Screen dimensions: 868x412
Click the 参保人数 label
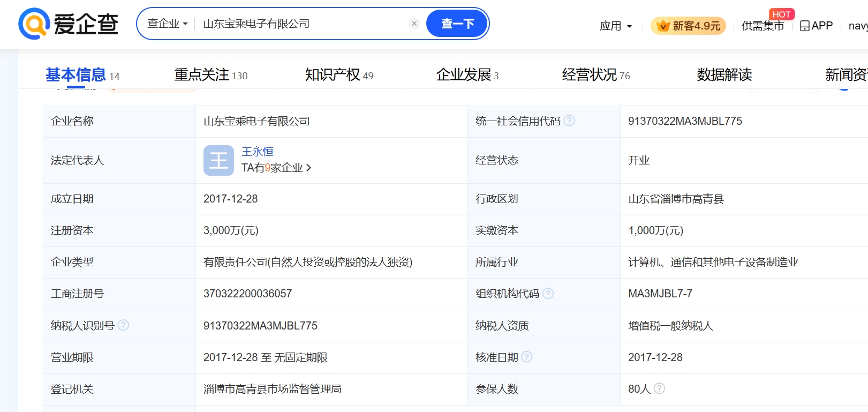click(x=497, y=389)
